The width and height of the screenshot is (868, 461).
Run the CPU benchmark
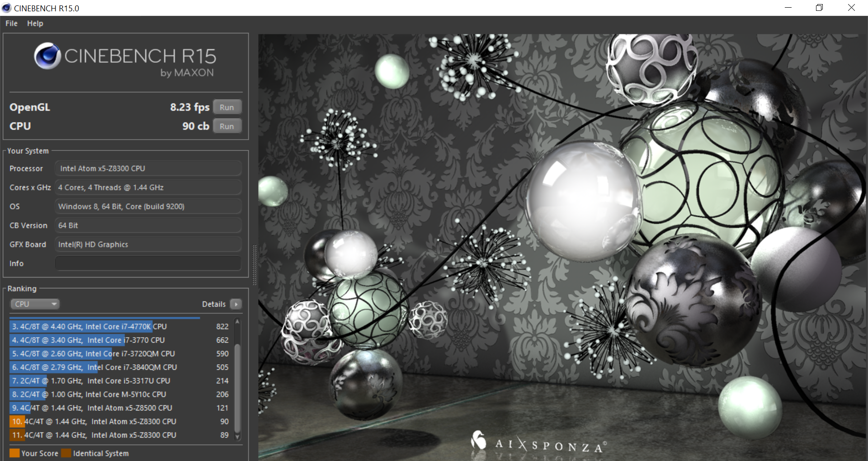coord(227,126)
